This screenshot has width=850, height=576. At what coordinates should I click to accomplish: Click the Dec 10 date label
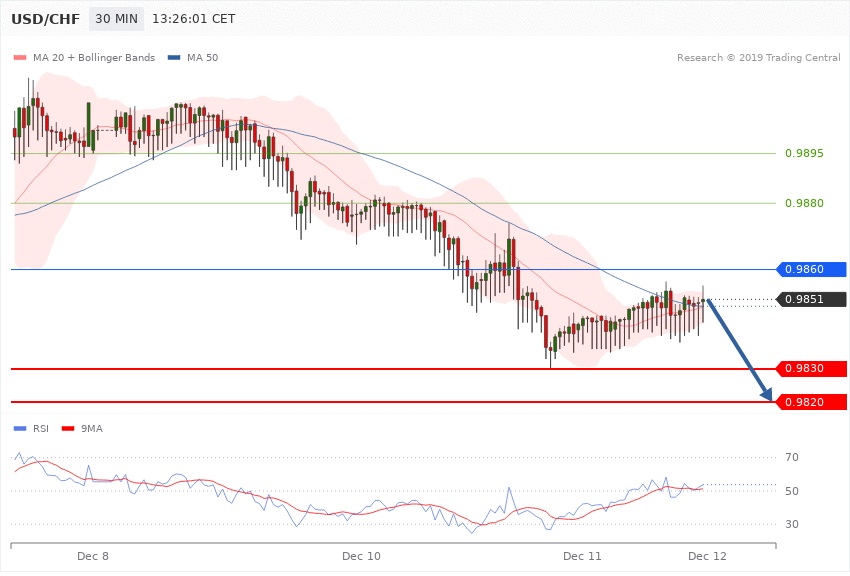coord(361,555)
